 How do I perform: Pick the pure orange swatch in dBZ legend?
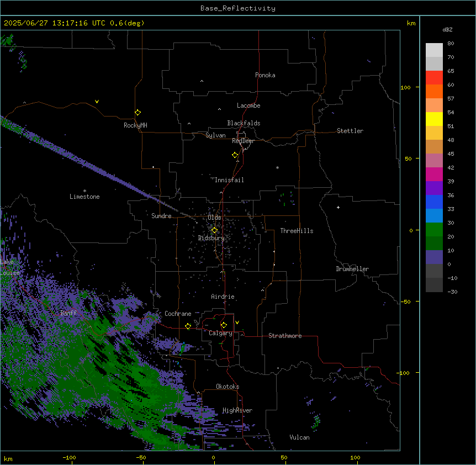[434, 91]
